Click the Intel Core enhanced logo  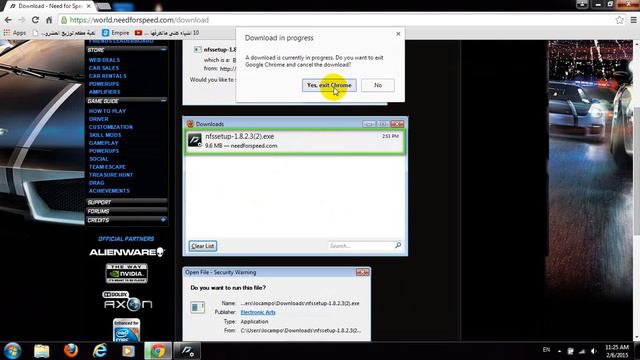(x=127, y=330)
